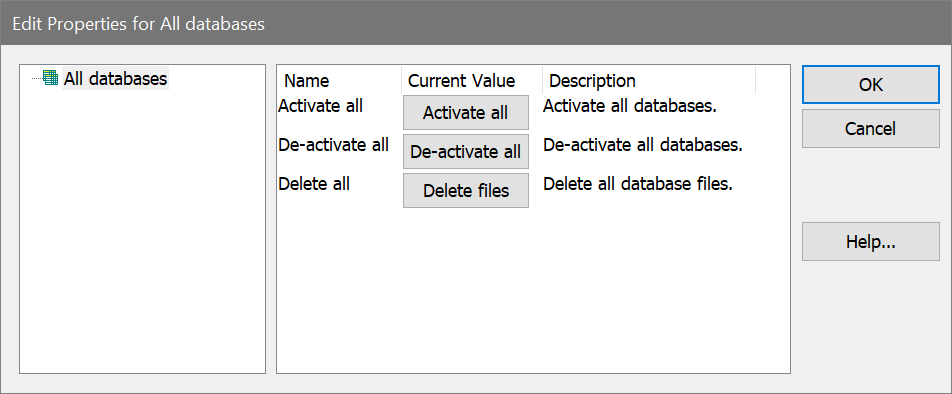Dismiss the dialog with Cancel
This screenshot has width=952, height=394.
pos(871,129)
